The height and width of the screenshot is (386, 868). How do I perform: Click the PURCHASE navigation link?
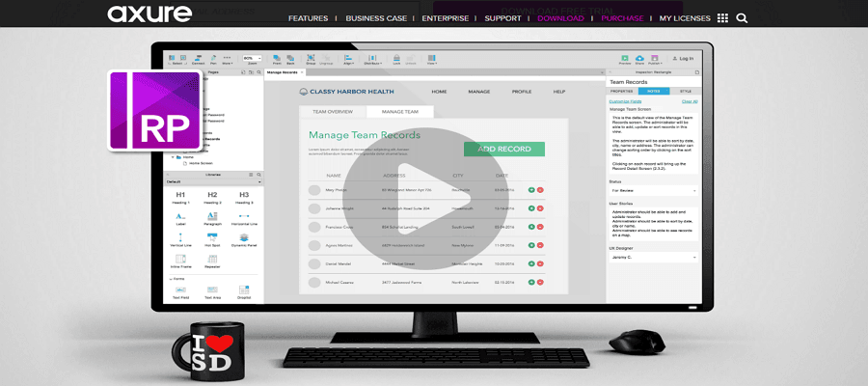click(x=622, y=18)
